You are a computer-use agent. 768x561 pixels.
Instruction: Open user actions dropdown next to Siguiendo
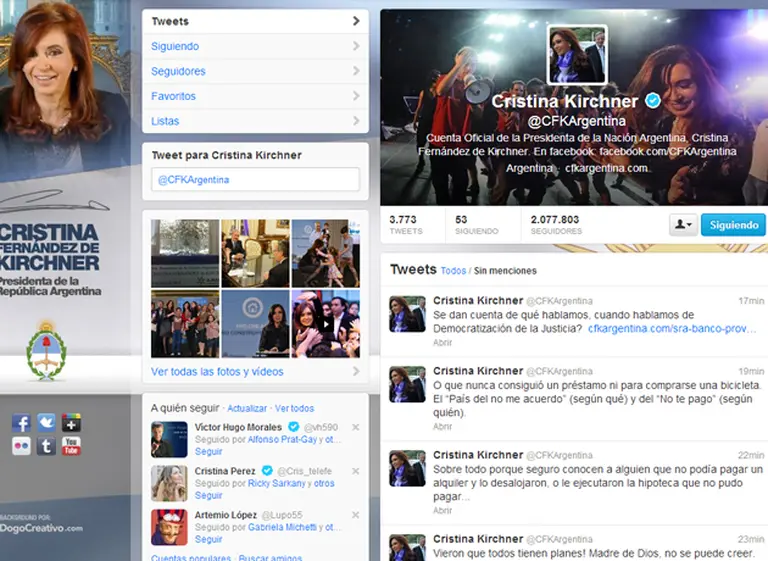(683, 225)
